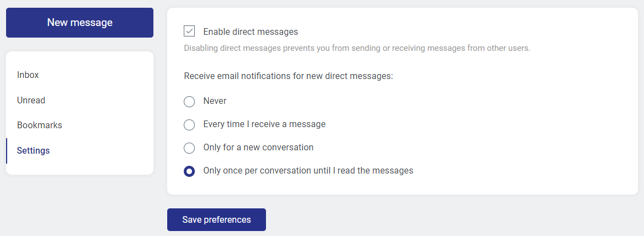
Task: Click the New message button
Action: [x=79, y=23]
